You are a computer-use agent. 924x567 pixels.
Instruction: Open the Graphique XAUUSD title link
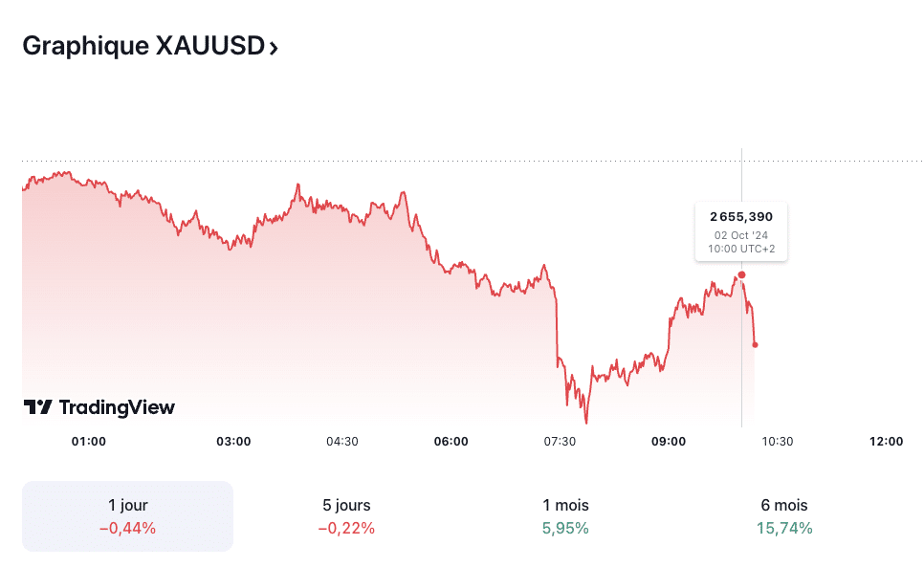(x=143, y=46)
